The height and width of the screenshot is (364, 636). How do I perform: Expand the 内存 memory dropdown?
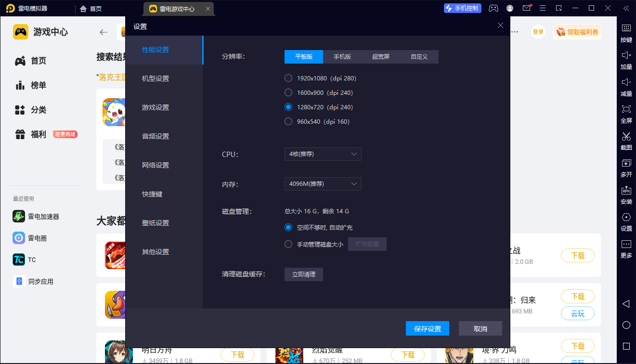(x=323, y=184)
